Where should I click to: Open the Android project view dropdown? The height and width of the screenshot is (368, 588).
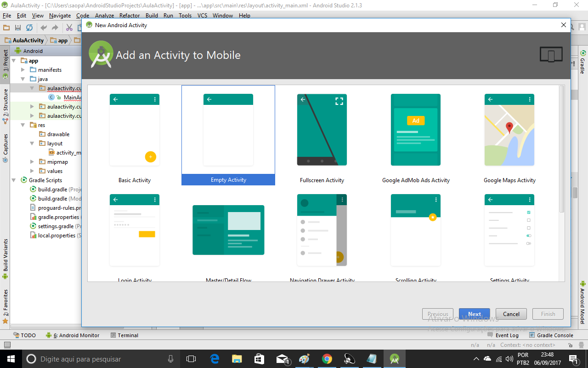click(x=33, y=51)
